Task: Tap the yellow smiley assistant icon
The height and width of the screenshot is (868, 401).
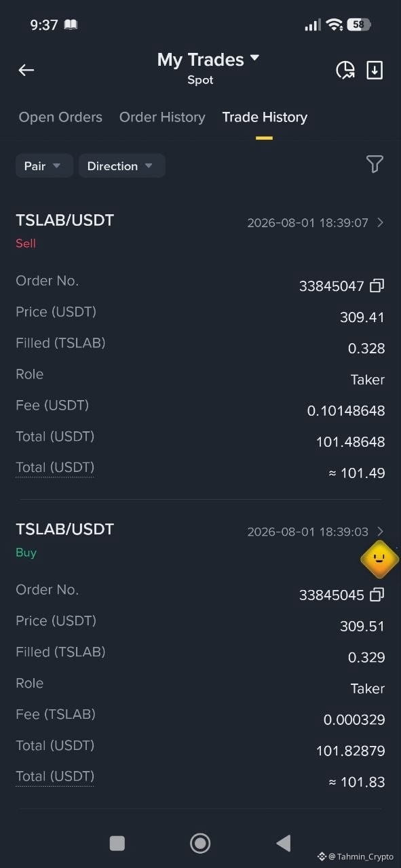Action: [379, 559]
